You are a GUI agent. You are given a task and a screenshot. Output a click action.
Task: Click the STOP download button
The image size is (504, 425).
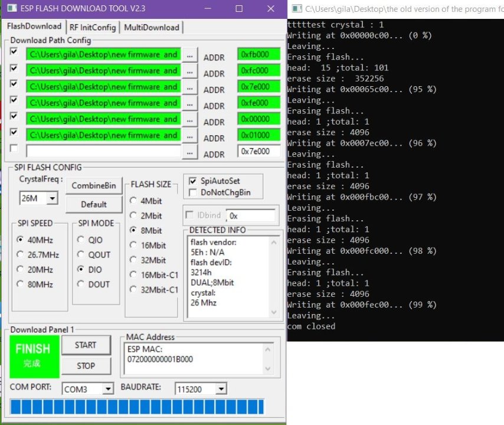86,366
